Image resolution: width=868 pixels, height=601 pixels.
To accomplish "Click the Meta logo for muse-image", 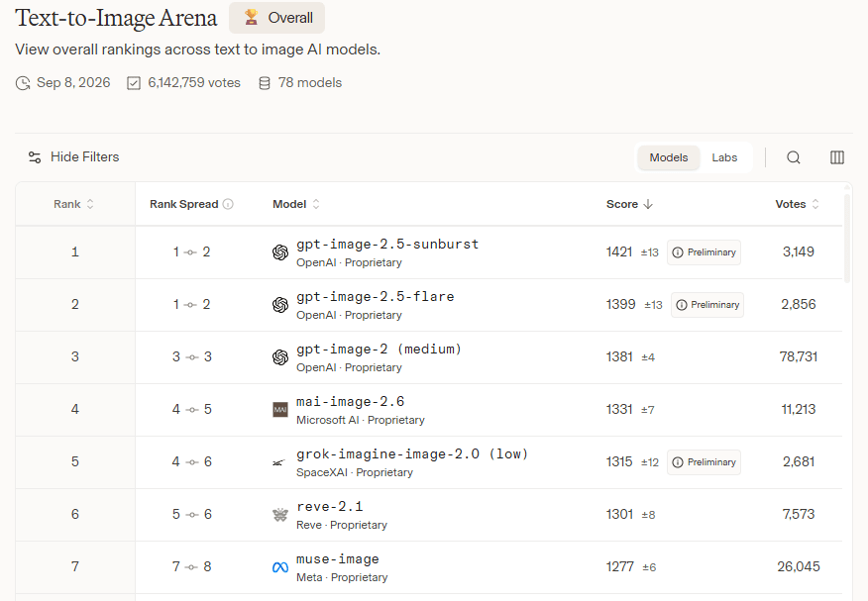I will pyautogui.click(x=280, y=567).
